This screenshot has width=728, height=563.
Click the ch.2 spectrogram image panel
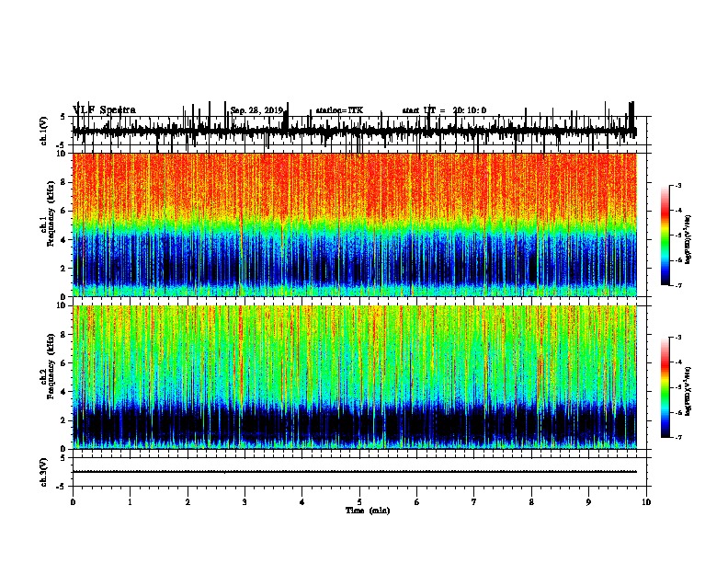pyautogui.click(x=355, y=377)
